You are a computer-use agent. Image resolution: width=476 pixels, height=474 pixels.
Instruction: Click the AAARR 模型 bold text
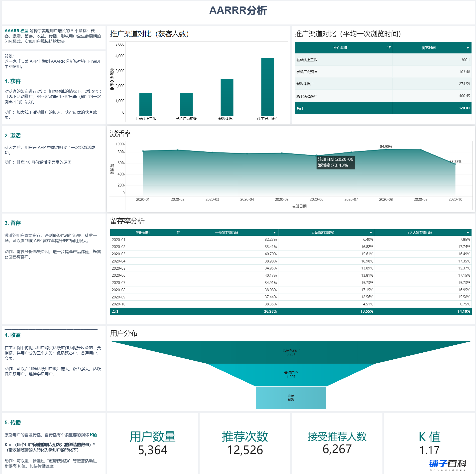coord(16,31)
